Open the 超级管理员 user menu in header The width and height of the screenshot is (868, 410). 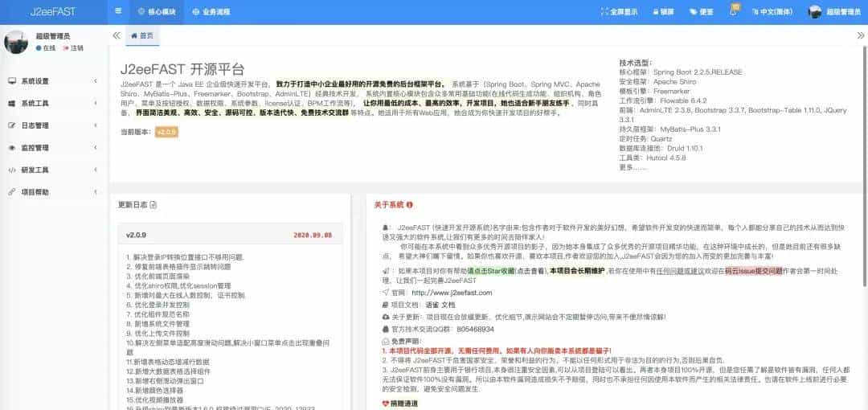pos(833,11)
